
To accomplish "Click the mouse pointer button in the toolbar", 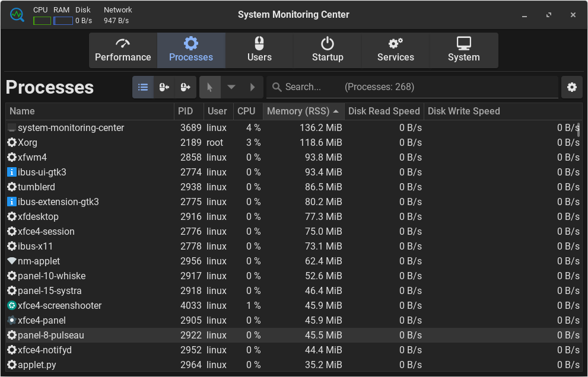I will (x=210, y=87).
